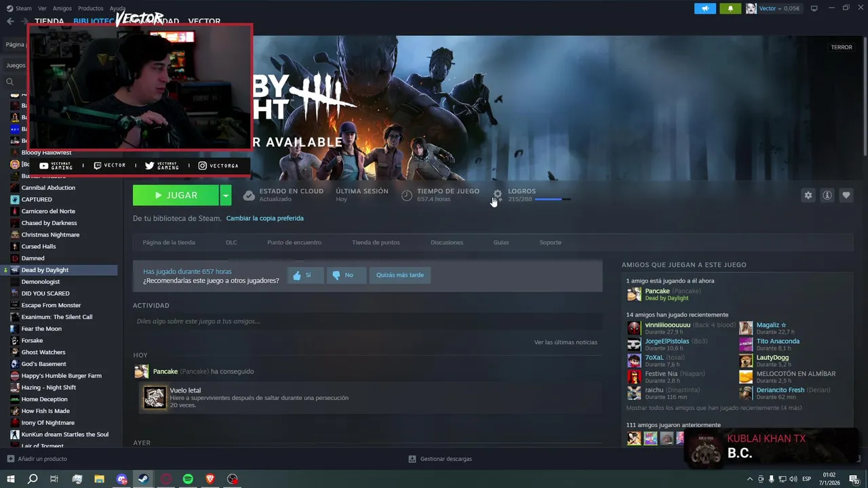
Task: Open the Amigos menu
Action: click(62, 8)
